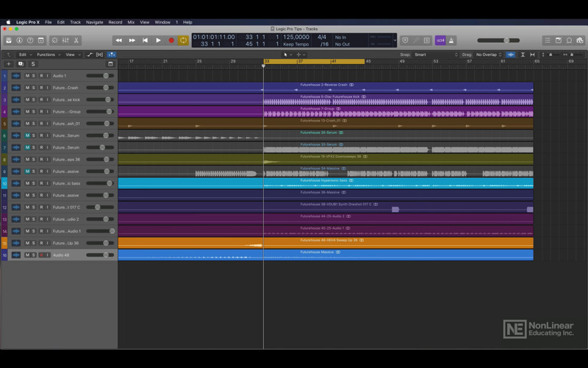Open the Mix menu
The image size is (588, 368).
[x=131, y=22]
